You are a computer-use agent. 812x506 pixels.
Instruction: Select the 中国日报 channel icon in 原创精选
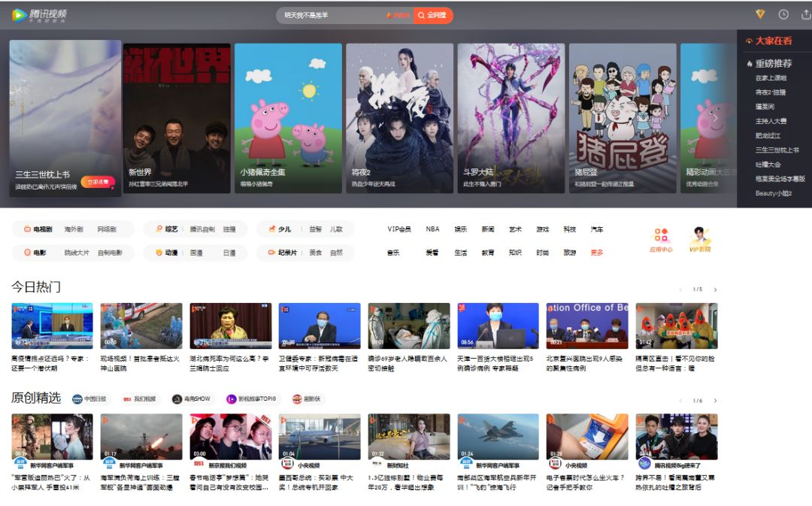click(77, 398)
